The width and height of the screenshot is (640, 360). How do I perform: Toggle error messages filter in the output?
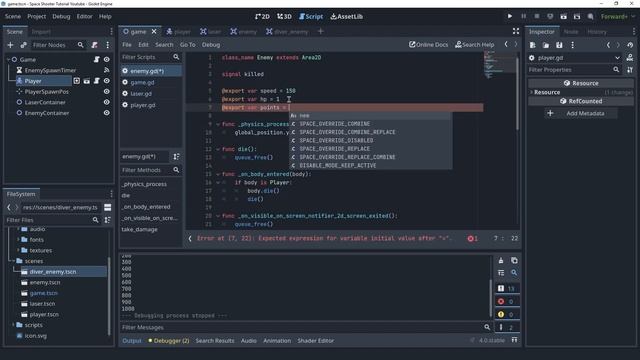(507, 302)
